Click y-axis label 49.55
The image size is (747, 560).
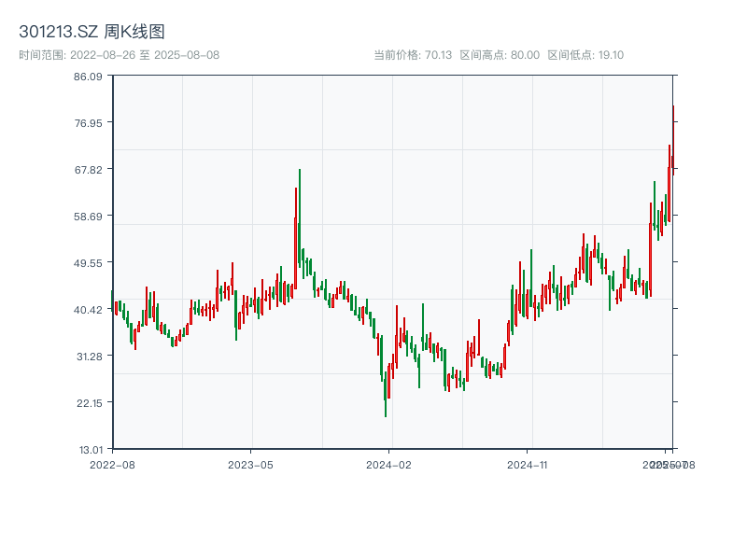[88, 263]
